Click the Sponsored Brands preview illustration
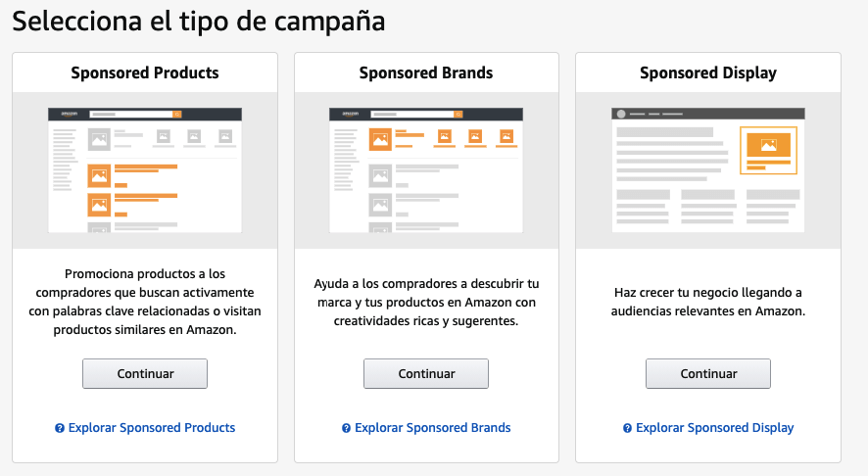The height and width of the screenshot is (476, 868). [x=426, y=169]
